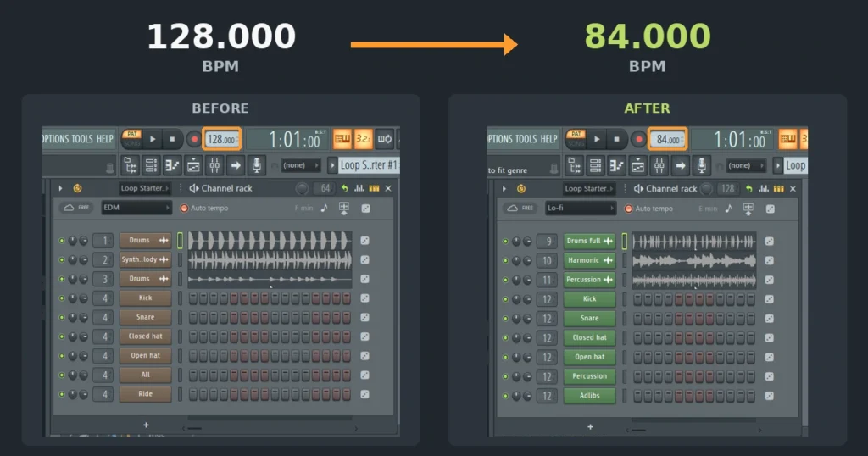868x456 pixels.
Task: Select the Ride channel button
Action: [x=146, y=394]
